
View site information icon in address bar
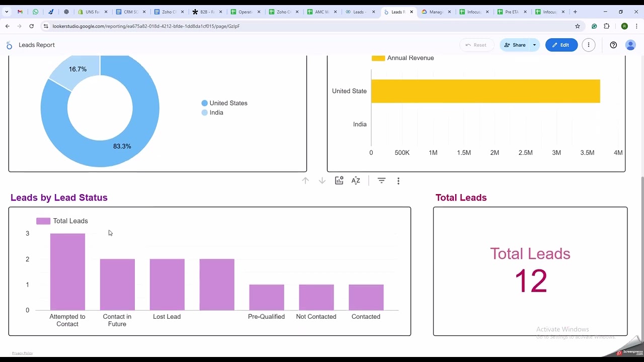point(46,26)
